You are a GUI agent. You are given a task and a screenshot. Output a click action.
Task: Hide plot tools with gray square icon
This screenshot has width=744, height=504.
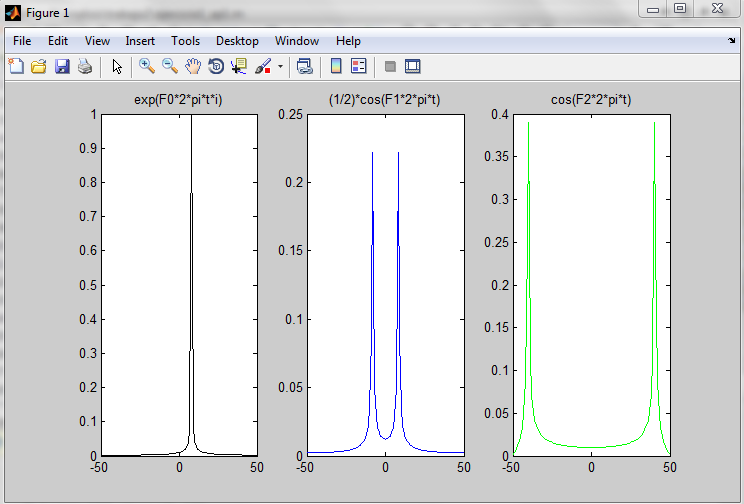click(390, 67)
